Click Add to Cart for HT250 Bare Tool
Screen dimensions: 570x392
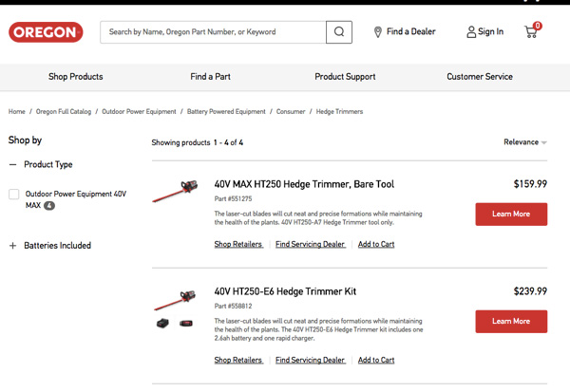point(376,244)
